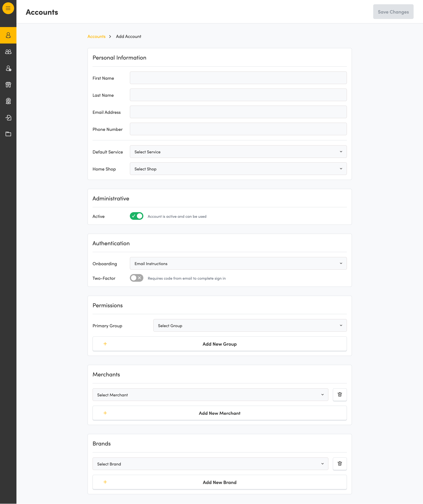
Task: Open the shop storefront sidebar icon
Action: pos(8,85)
